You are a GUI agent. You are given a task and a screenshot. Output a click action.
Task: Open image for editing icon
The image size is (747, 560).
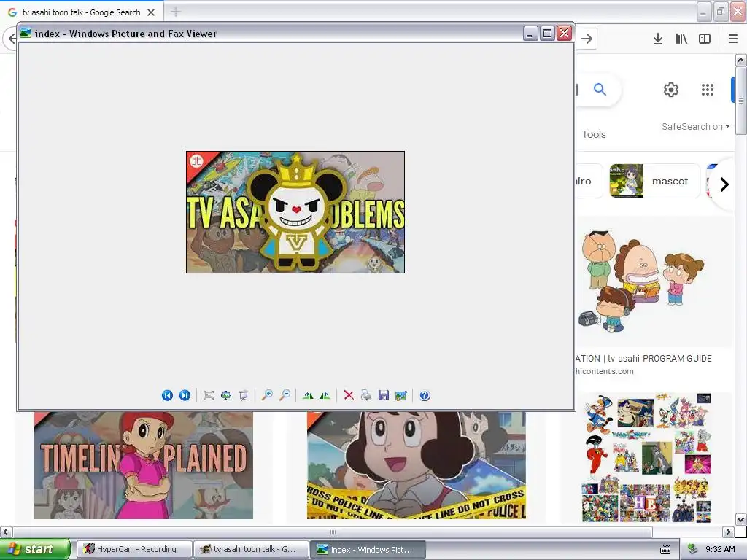point(401,395)
